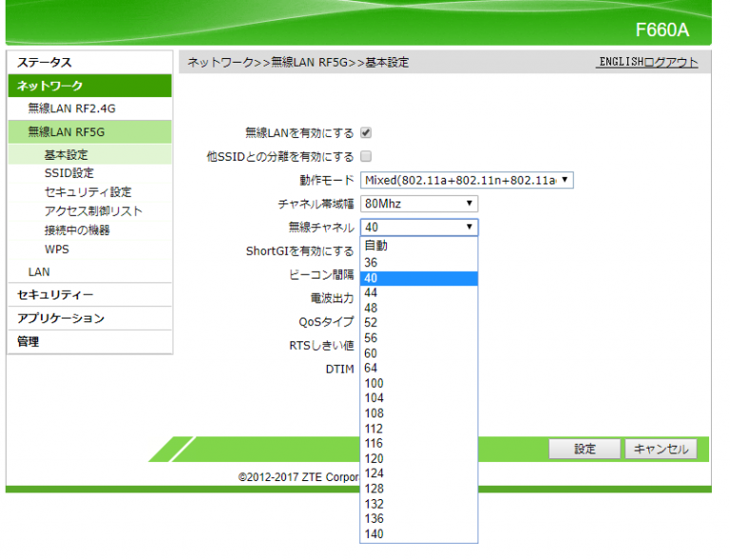Click the ENGLISH language link
This screenshot has width=730, height=560.
(x=621, y=62)
